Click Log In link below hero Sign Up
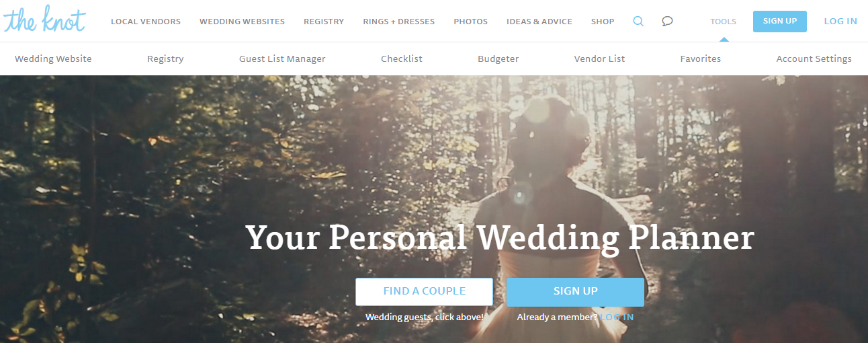The width and height of the screenshot is (868, 343). (x=617, y=317)
